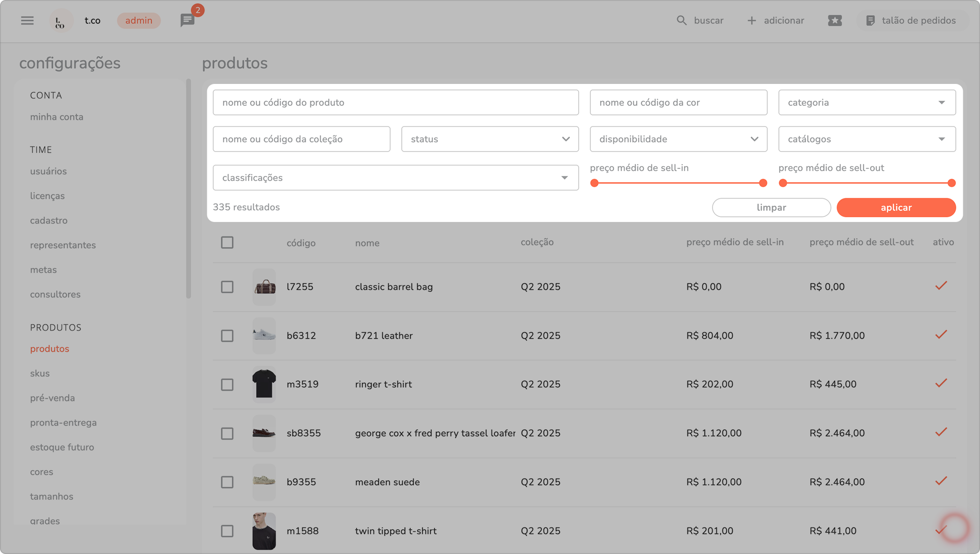
Task: Click the t.co logo avatar
Action: 61,21
